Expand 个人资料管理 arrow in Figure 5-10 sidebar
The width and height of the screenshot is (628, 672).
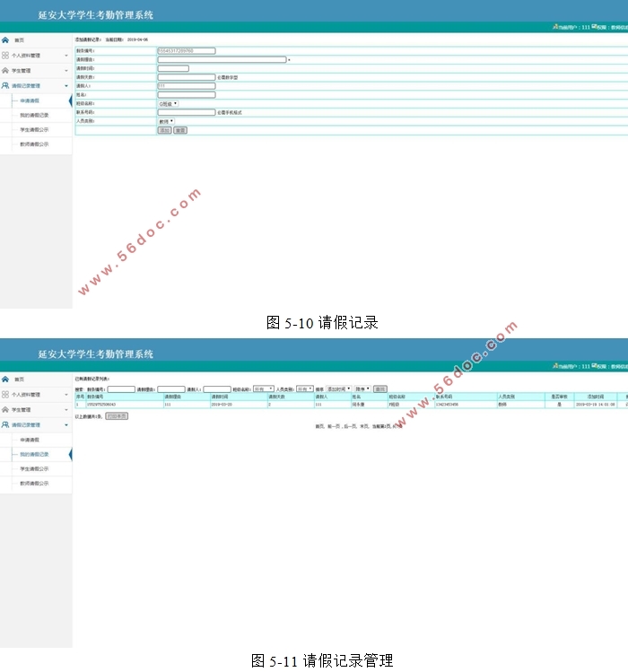point(66,56)
